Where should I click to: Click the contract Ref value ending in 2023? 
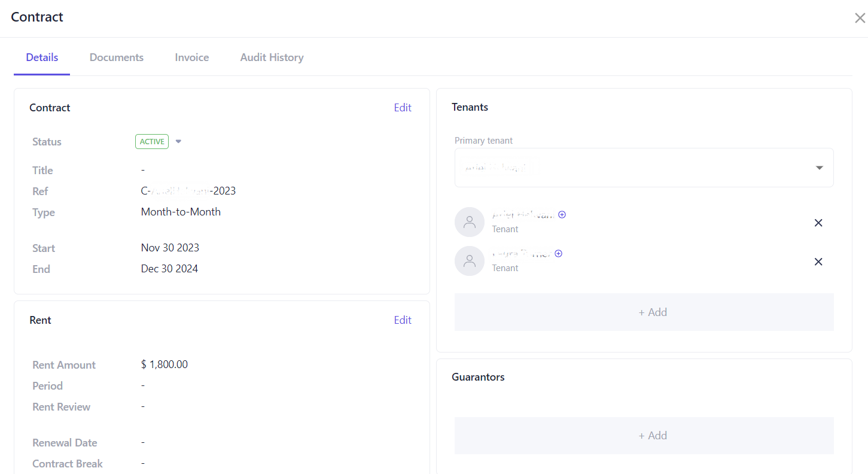pyautogui.click(x=188, y=191)
